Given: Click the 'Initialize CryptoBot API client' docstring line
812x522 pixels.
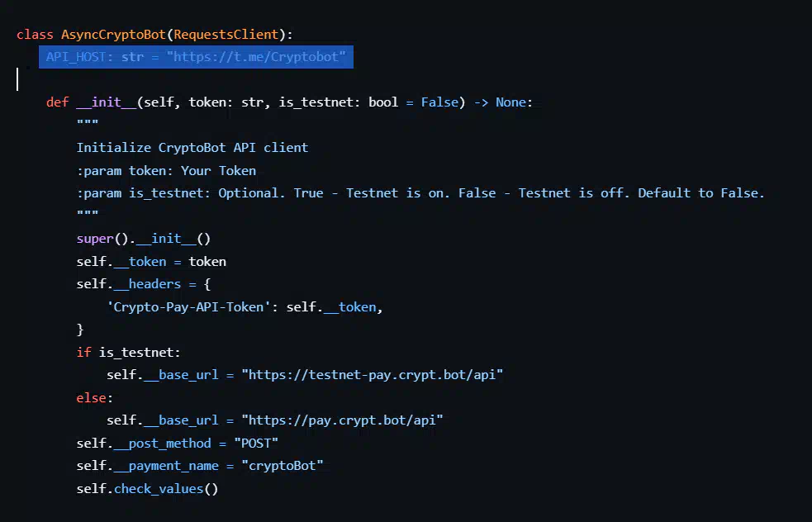Looking at the screenshot, I should click(192, 148).
